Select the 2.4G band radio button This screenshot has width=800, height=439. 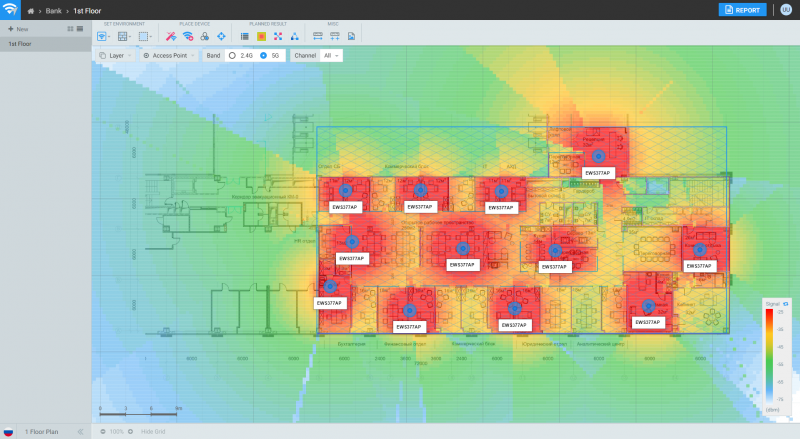[232, 56]
